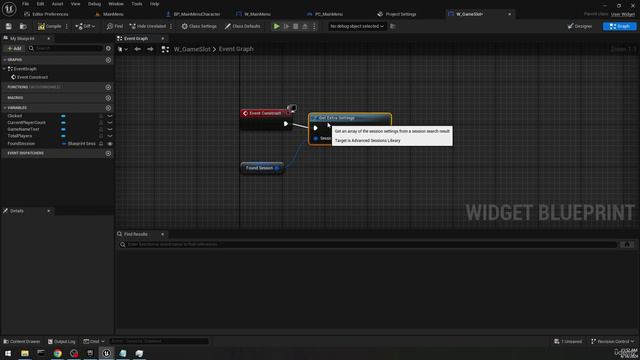The image size is (640, 360).
Task: Open the Tools menu
Action: click(x=137, y=4)
